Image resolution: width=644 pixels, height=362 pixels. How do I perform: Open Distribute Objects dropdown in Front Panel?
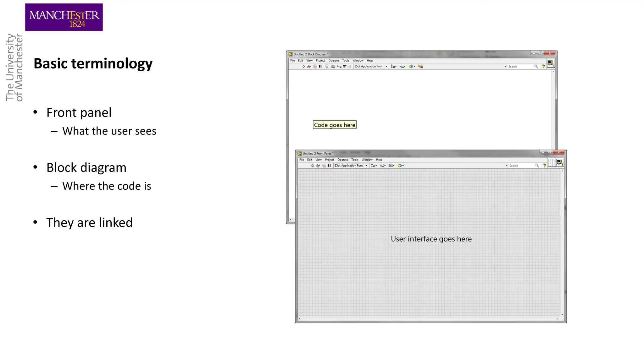point(383,166)
